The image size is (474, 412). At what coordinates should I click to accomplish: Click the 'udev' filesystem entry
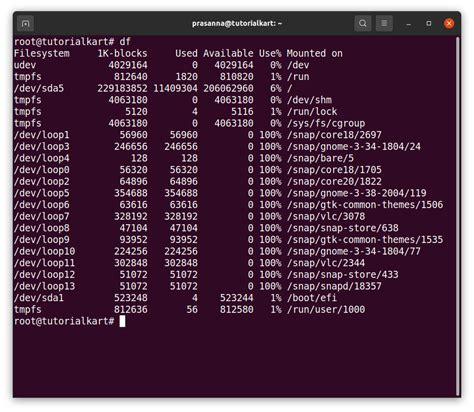(x=25, y=65)
